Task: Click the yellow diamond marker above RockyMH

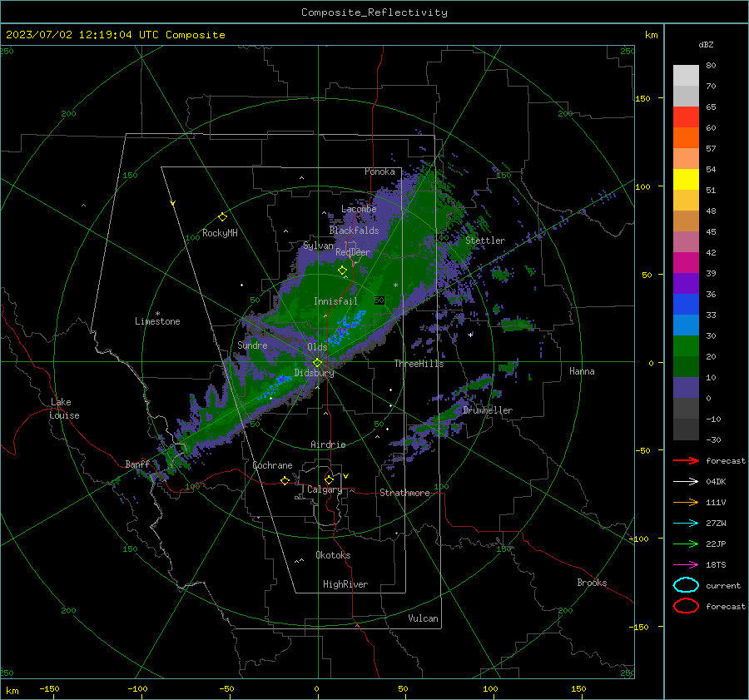Action: coord(222,217)
